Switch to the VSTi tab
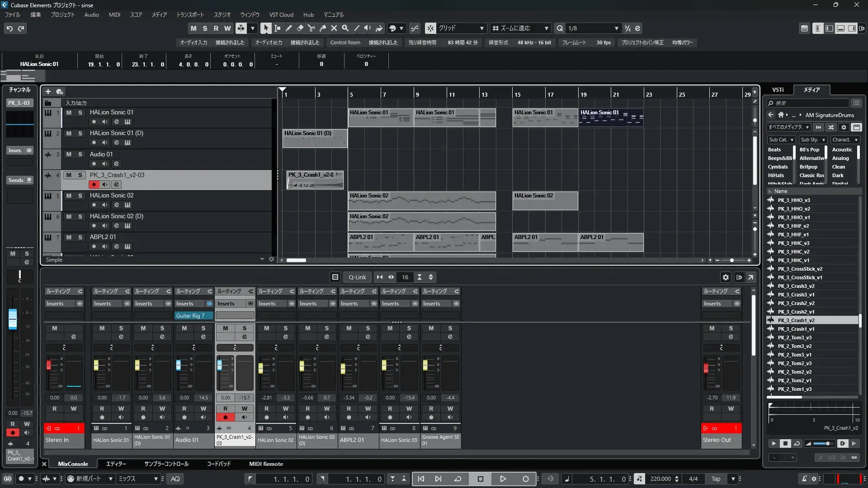Screen dimensions: 868x488 point(778,90)
